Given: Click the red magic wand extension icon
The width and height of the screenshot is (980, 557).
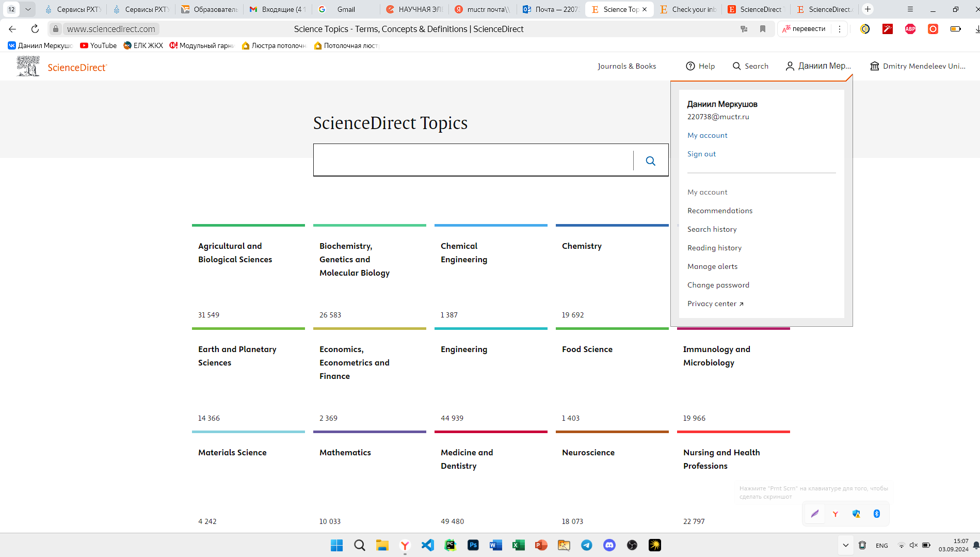Looking at the screenshot, I should (x=888, y=29).
